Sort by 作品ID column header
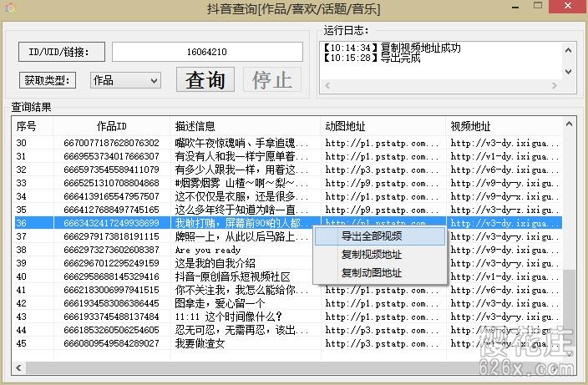Image resolution: width=588 pixels, height=385 pixels. click(x=112, y=126)
